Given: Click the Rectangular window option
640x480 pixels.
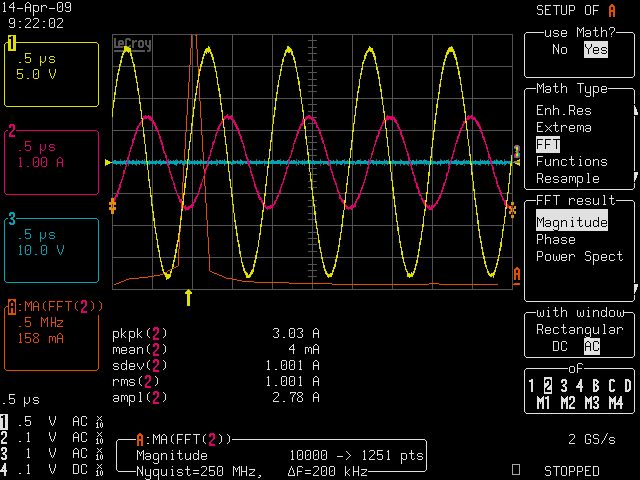Looking at the screenshot, I should (x=580, y=329).
